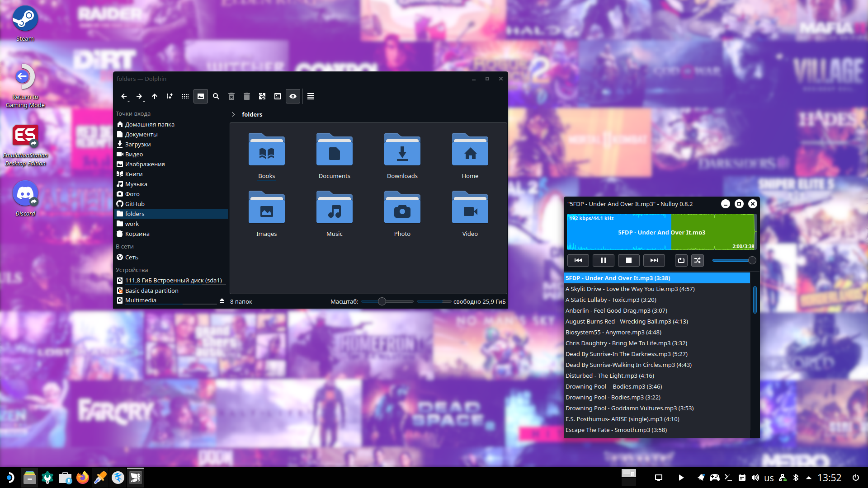
Task: Adjust Dolphin zoom slider
Action: (388, 301)
